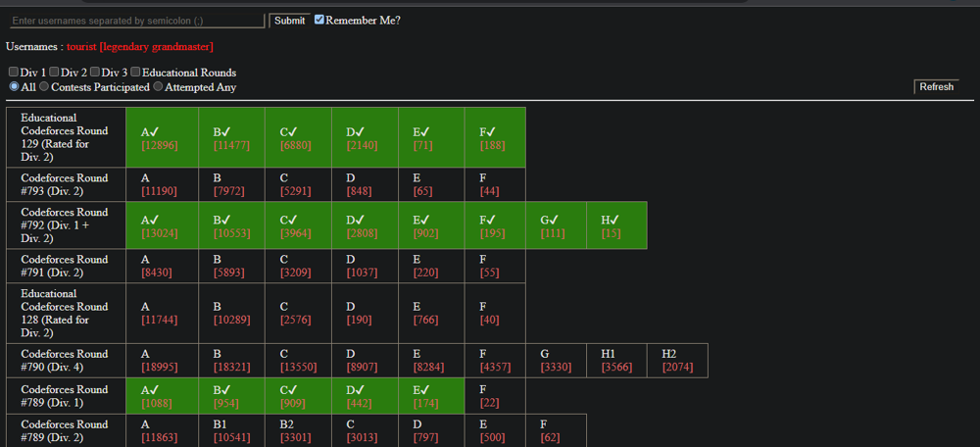Open solved problem F with [188] solves
This screenshot has width=980, height=447.
tap(495, 137)
